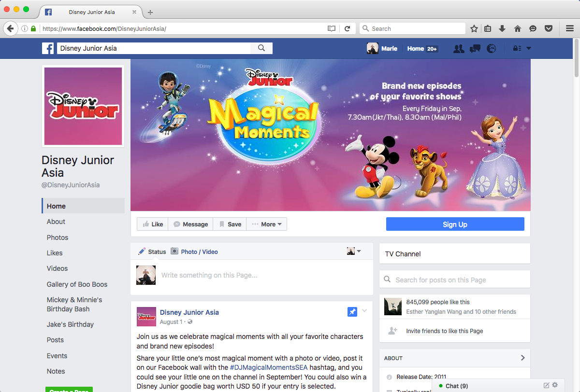Image resolution: width=580 pixels, height=392 pixels.
Task: Click the Magical Moments cover photo
Action: pos(331,135)
